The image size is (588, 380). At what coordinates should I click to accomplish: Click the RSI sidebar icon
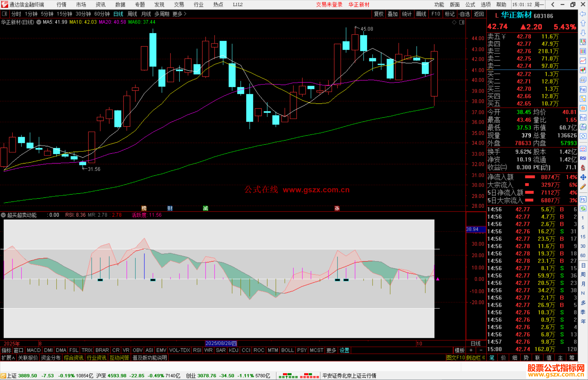(x=583, y=158)
